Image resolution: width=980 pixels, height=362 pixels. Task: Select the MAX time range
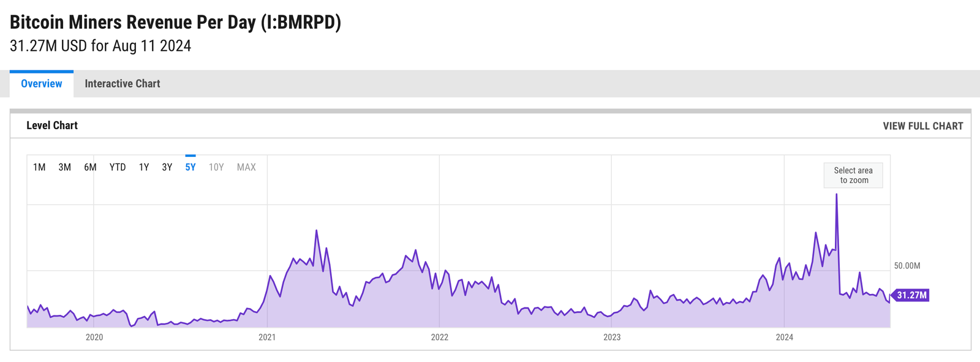tap(246, 167)
